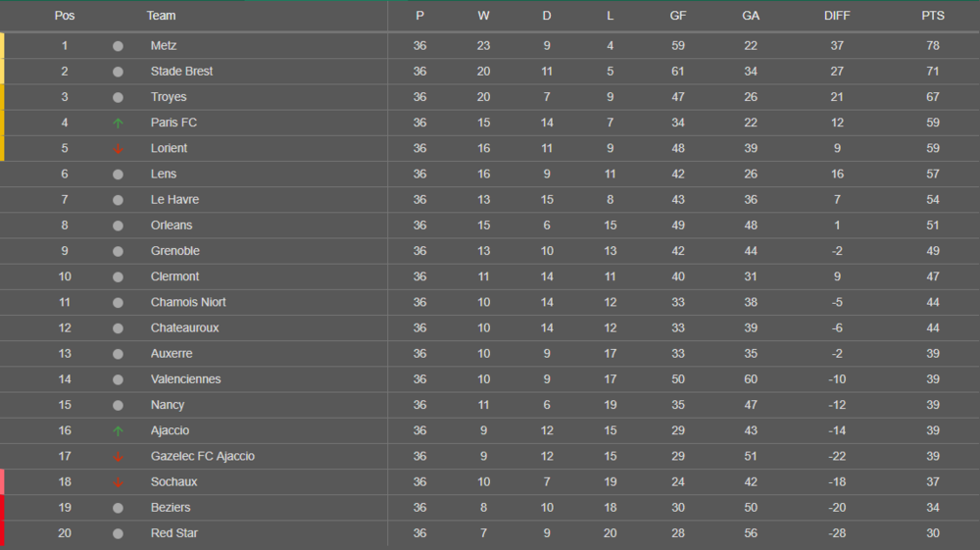Click the green up arrow beside Paris FC
Image resolution: width=980 pixels, height=550 pixels.
click(x=118, y=124)
